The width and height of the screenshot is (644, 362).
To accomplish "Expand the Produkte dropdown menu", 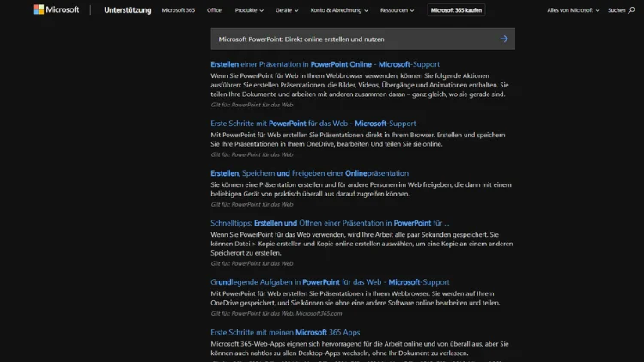I will pyautogui.click(x=249, y=10).
